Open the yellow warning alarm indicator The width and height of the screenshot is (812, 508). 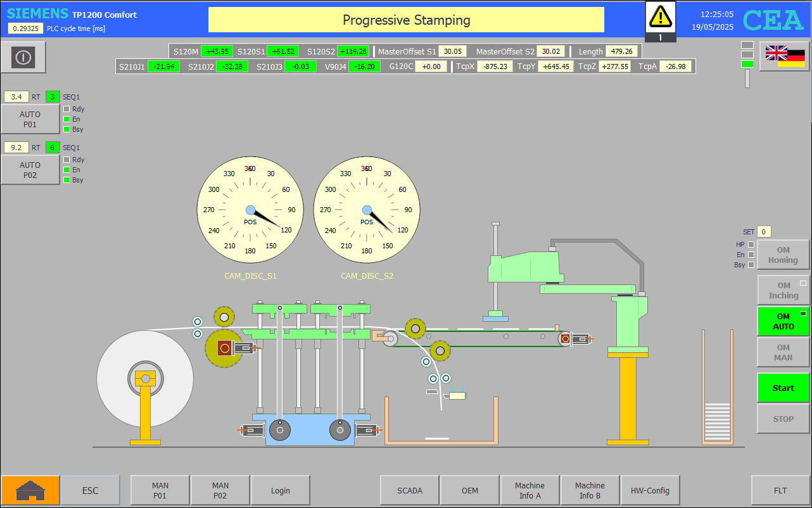click(x=660, y=16)
